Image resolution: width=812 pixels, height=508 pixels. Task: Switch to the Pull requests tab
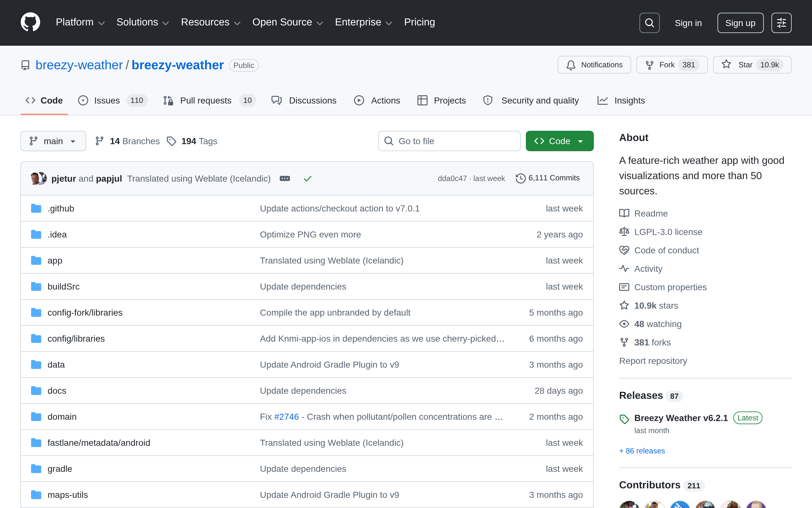(x=209, y=100)
